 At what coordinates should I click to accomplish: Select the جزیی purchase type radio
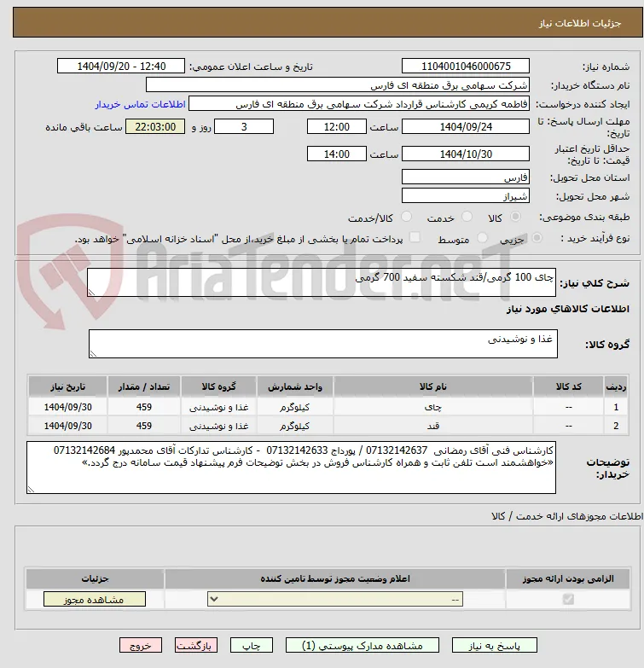[537, 238]
